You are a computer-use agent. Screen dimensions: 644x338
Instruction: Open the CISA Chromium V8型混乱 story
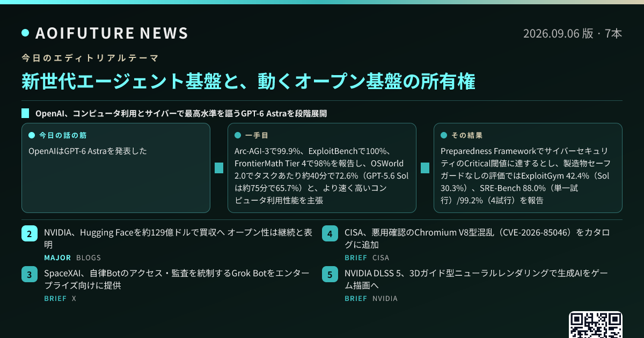pos(477,239)
